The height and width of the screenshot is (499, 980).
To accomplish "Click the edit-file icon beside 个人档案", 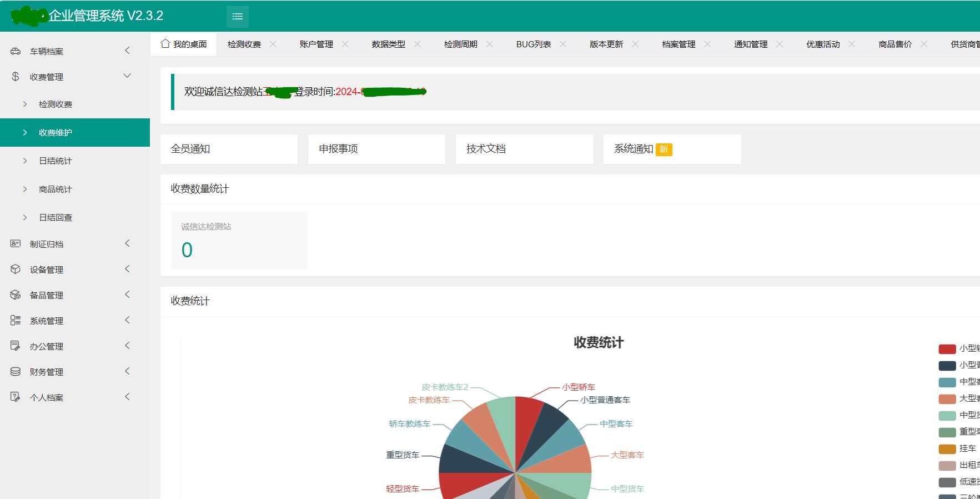I will [x=16, y=397].
